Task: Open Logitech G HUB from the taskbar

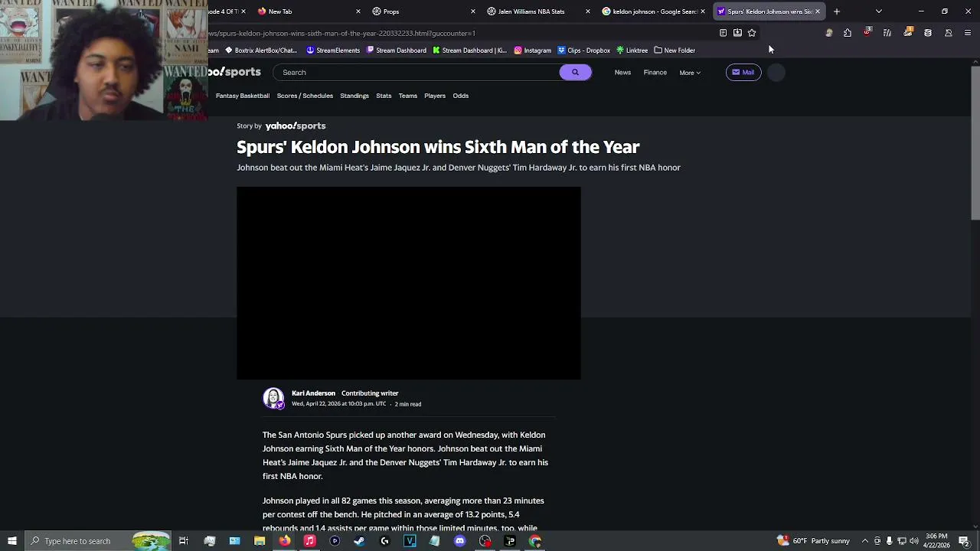Action: [x=384, y=541]
